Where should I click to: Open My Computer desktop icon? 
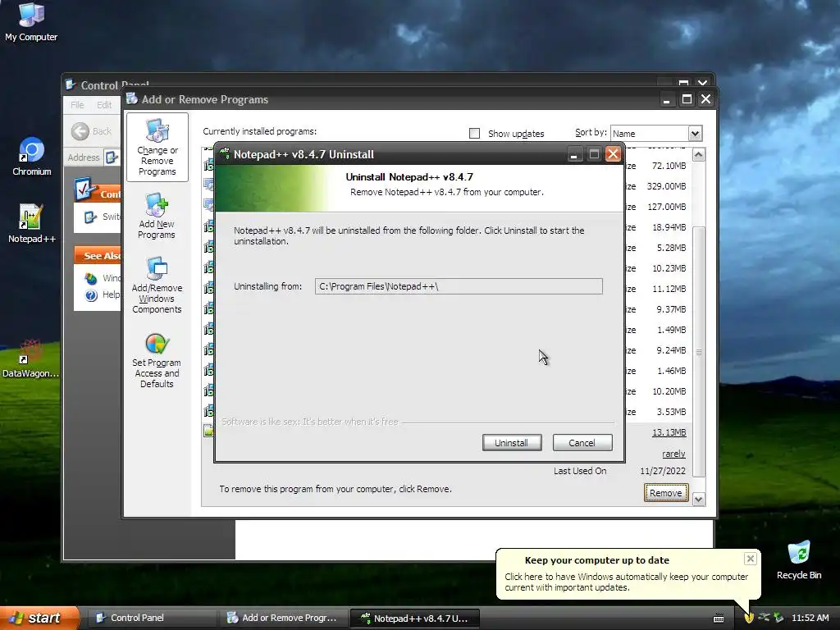(x=31, y=22)
